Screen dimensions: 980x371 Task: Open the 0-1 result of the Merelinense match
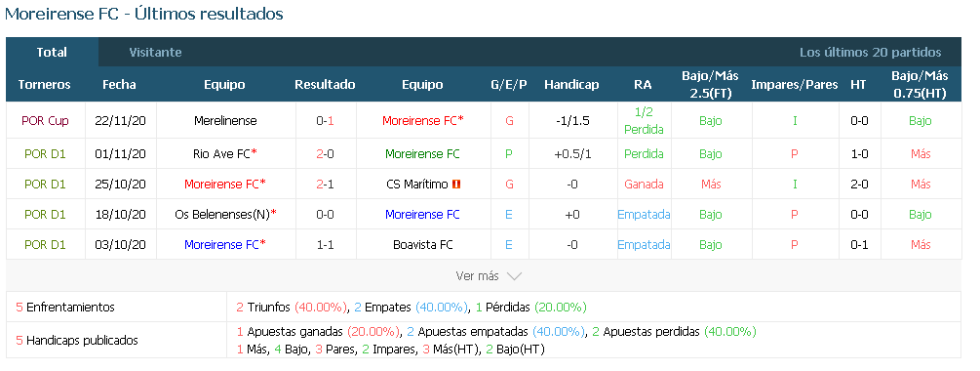click(325, 121)
